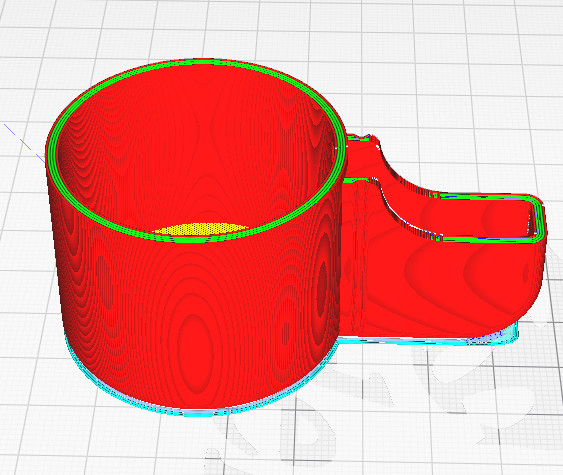563x475 pixels.
Task: Click the dark oval shading on cup's right side
Action: pyautogui.click(x=322, y=284)
